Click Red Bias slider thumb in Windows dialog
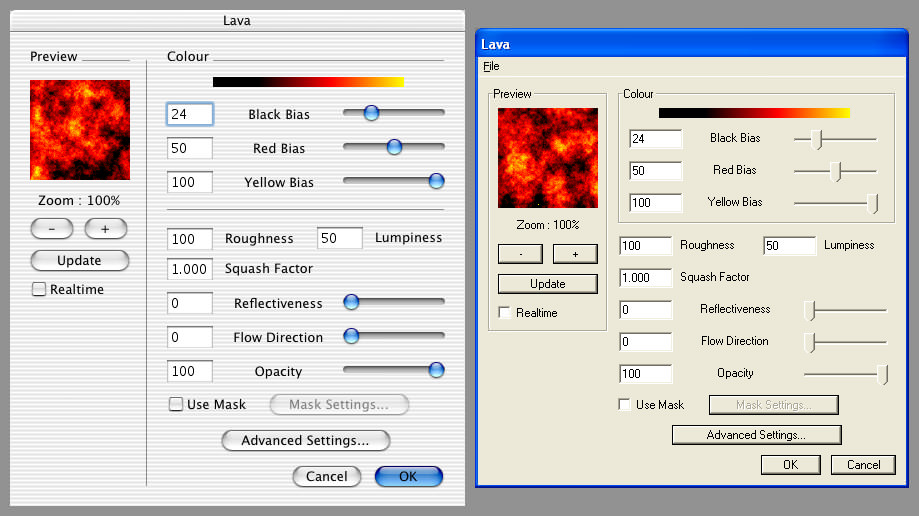Screen dimensions: 919x516 tap(836, 172)
